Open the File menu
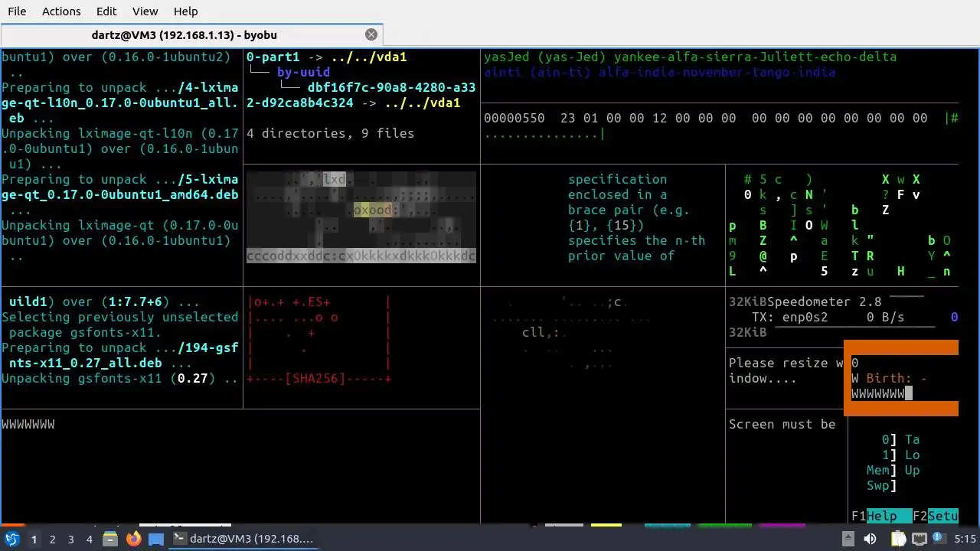This screenshot has height=551, width=980. pos(17,11)
